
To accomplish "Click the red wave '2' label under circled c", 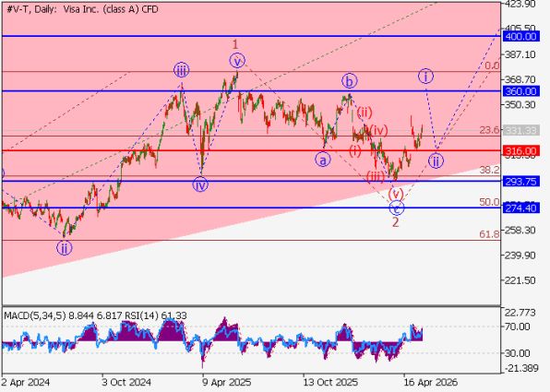I will 395,222.
